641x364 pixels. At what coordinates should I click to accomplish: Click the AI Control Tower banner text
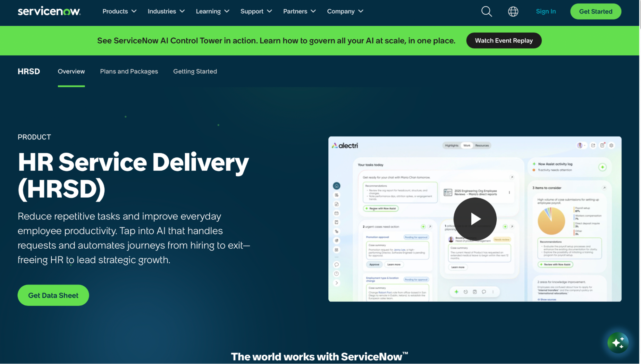pos(276,41)
